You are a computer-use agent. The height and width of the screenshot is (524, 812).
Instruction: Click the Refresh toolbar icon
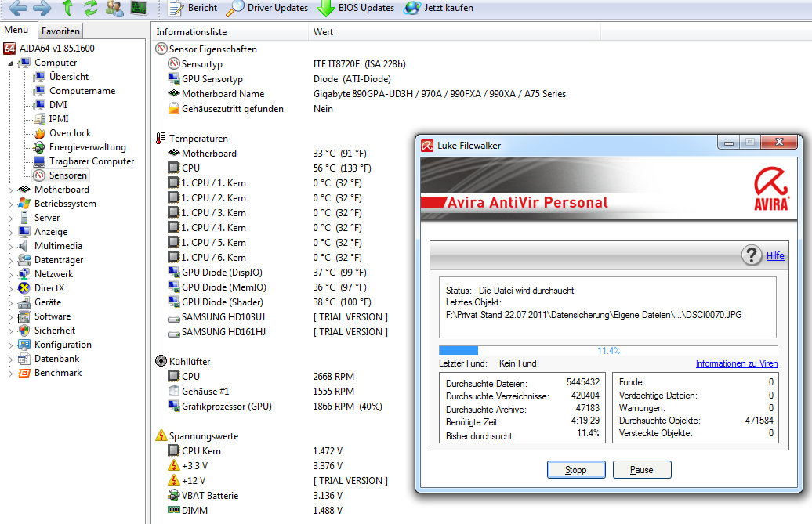[x=91, y=8]
